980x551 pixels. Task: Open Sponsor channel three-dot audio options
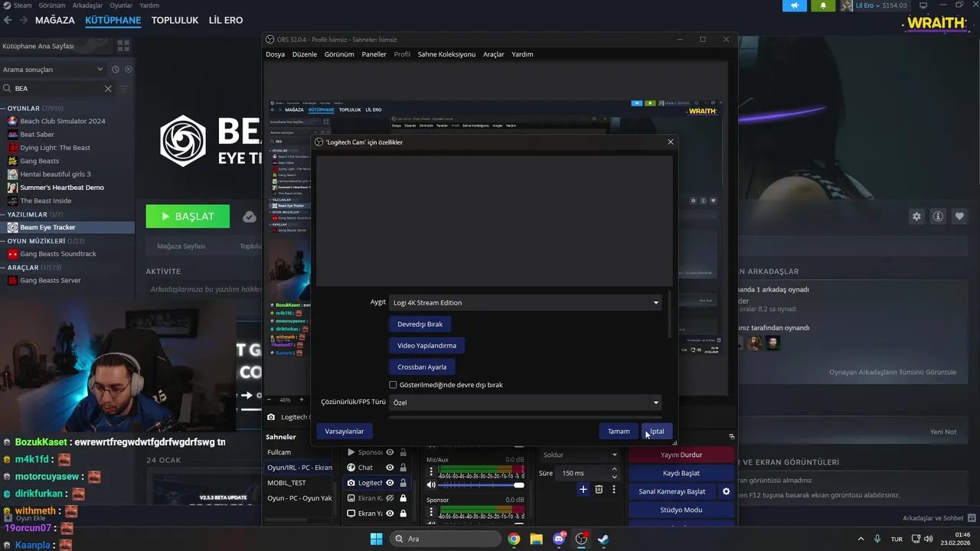point(431,512)
